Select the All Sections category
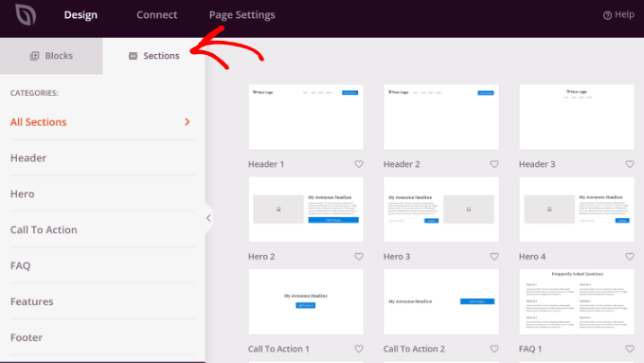 click(102, 122)
